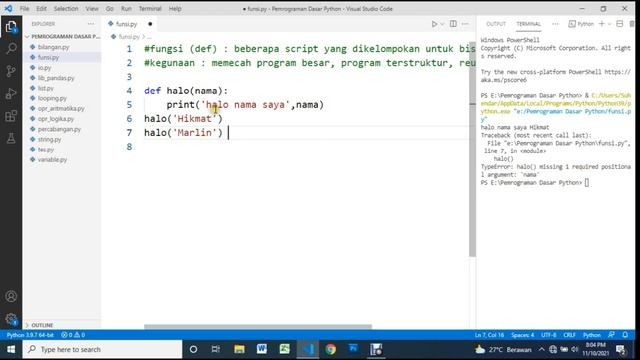Open the Testing flask view

(11, 138)
